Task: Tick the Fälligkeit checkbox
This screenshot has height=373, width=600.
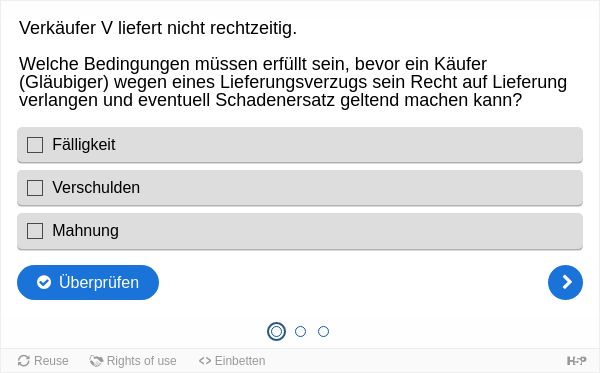Action: pos(35,145)
